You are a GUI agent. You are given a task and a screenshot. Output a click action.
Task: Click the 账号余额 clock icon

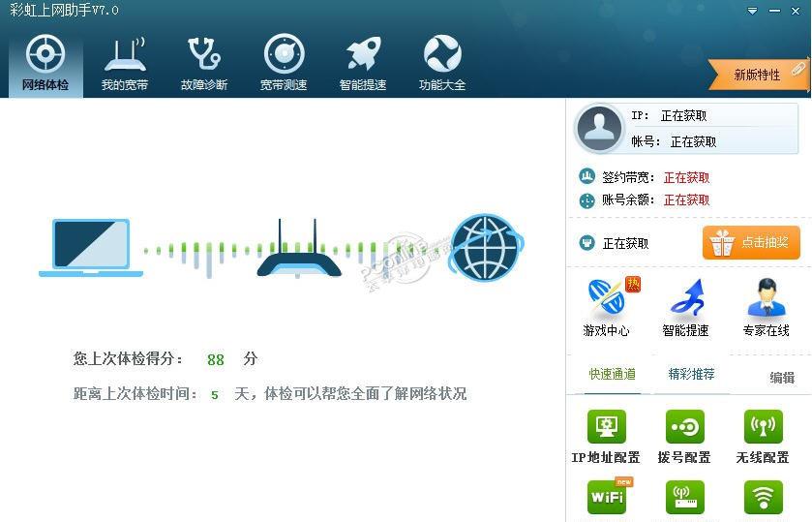pos(586,200)
